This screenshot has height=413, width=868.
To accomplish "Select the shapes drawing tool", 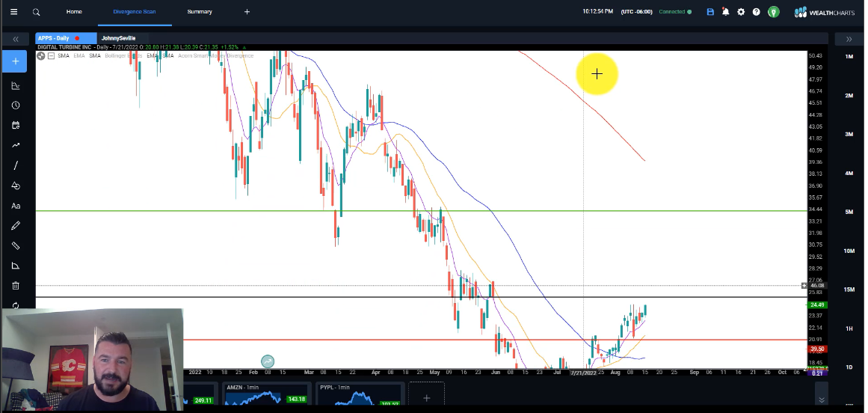I will pos(16,186).
